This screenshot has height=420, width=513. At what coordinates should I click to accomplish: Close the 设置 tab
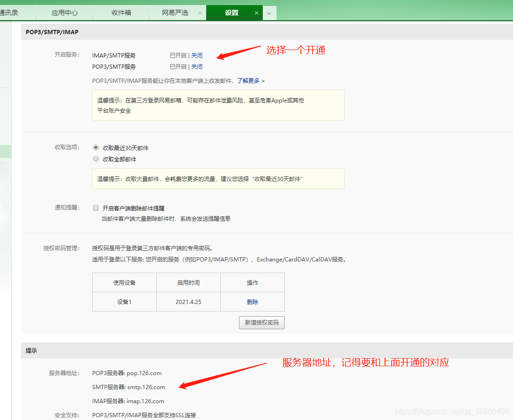pos(256,13)
